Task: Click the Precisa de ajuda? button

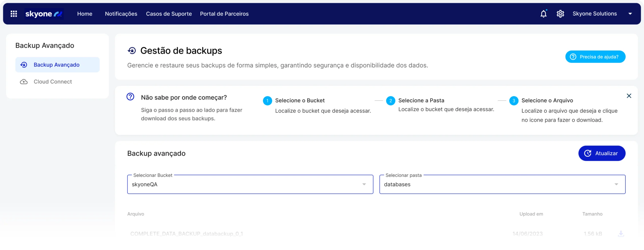Action: (x=595, y=57)
